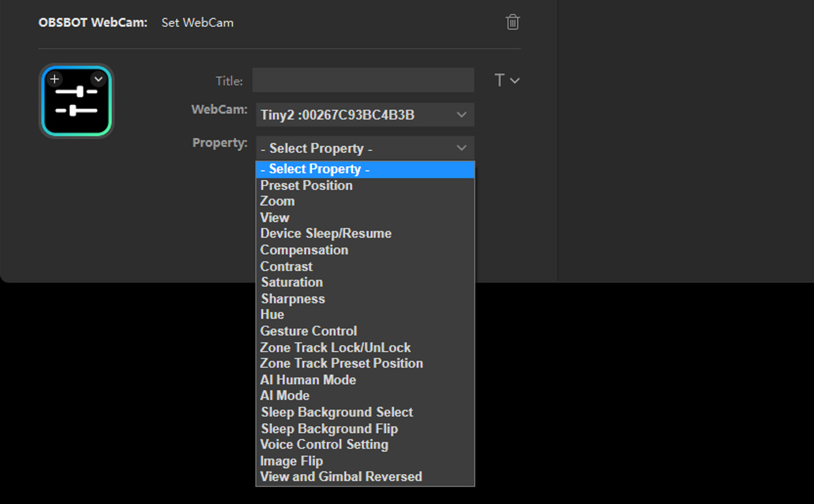Click into the Title input field
The width and height of the screenshot is (814, 504).
tap(363, 80)
